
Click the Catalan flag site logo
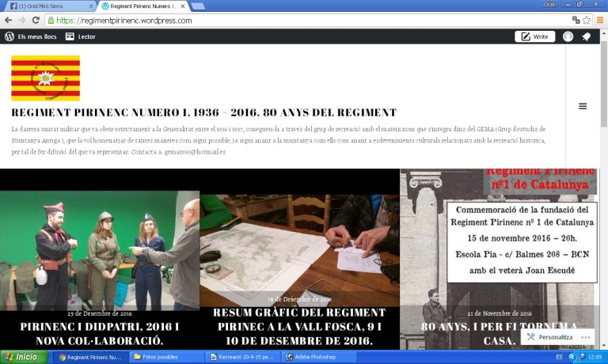pos(45,78)
